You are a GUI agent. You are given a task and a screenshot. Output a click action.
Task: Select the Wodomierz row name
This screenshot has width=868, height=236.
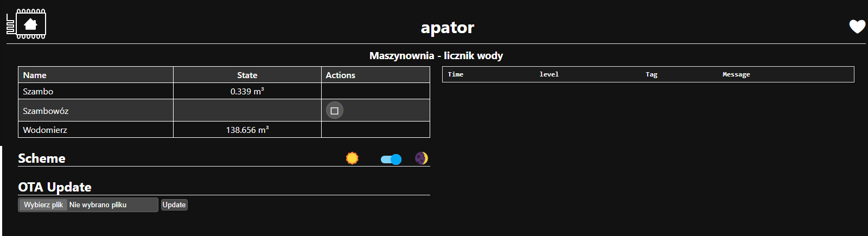click(x=45, y=130)
